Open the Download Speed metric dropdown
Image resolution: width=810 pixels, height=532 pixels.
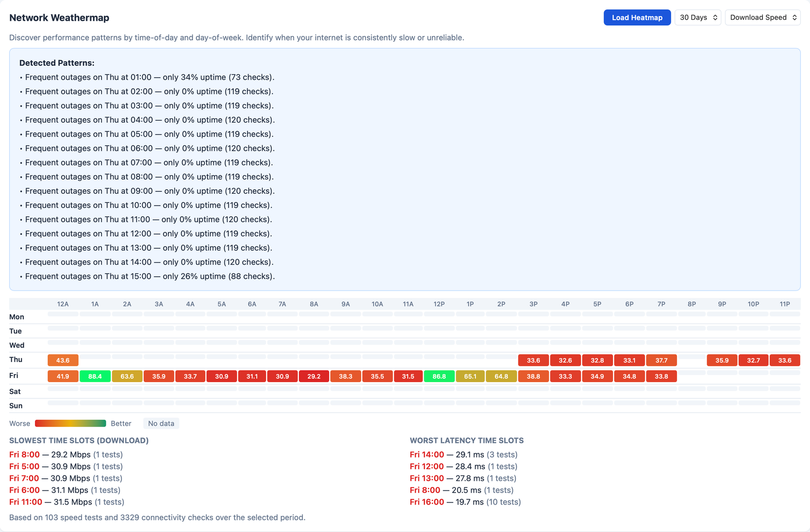coord(762,17)
